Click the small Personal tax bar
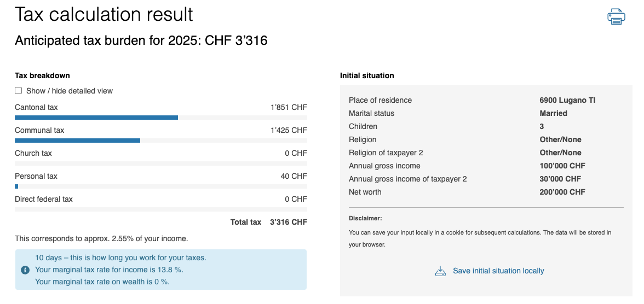Viewport: 644px width, 304px height. pyautogui.click(x=16, y=186)
